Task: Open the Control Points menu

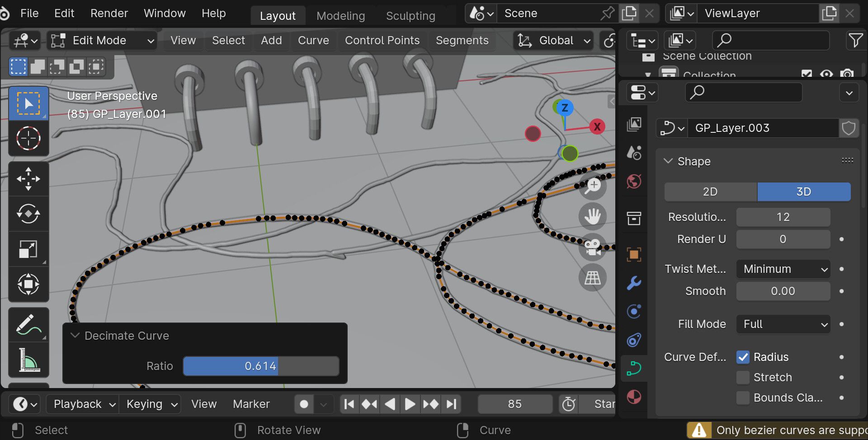Action: pos(382,41)
